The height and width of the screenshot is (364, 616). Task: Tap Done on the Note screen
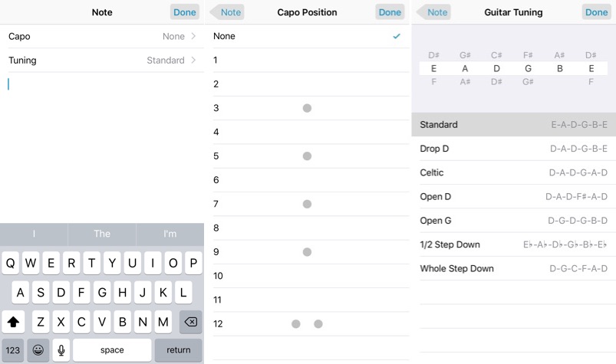pyautogui.click(x=185, y=12)
